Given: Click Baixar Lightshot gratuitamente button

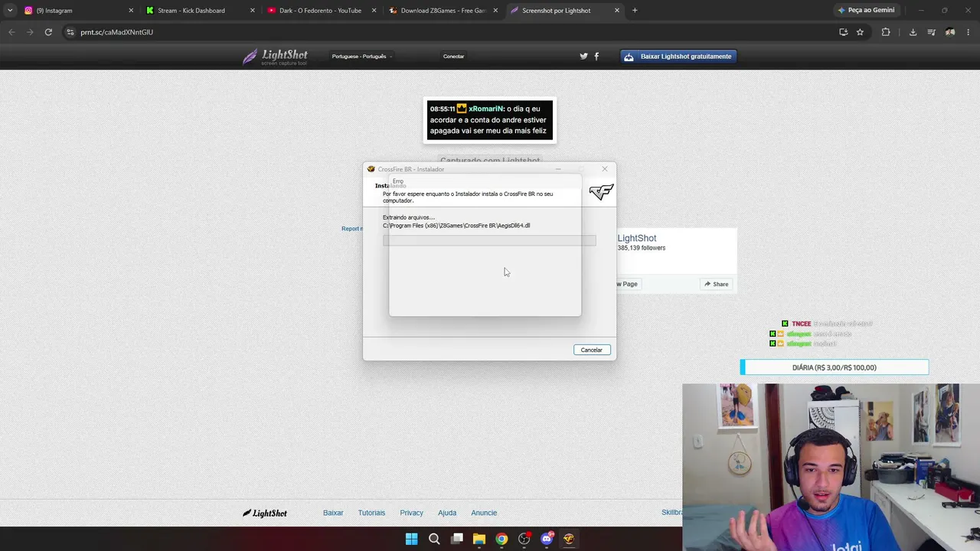Looking at the screenshot, I should point(678,57).
